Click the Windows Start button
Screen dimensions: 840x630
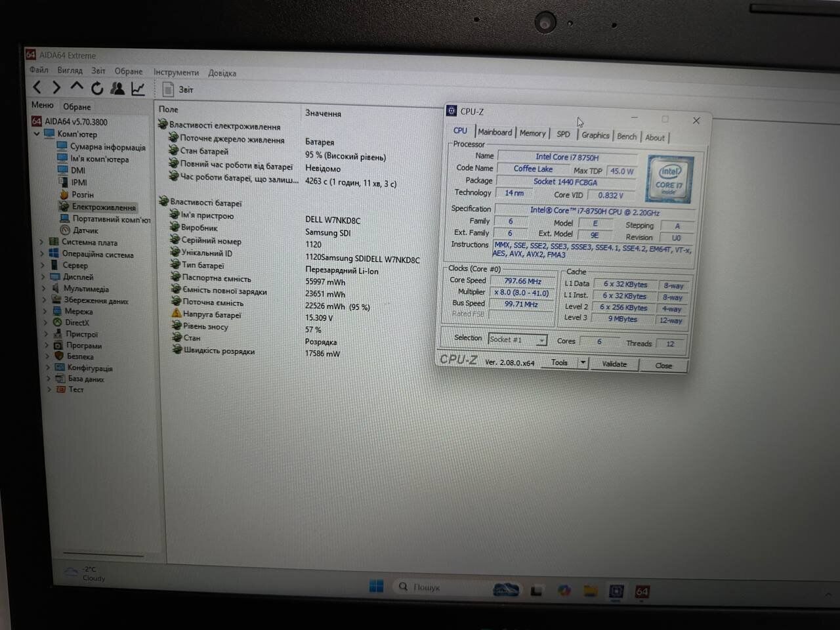click(x=376, y=586)
